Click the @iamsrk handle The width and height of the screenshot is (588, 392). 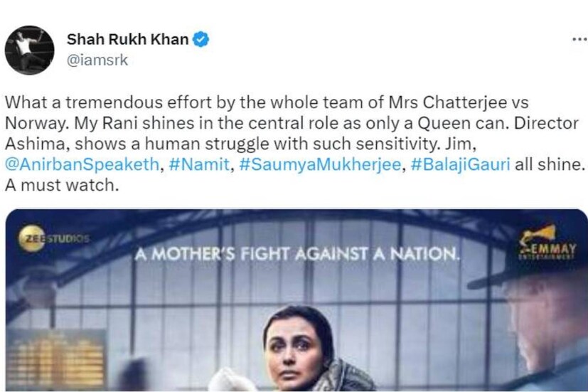coord(97,60)
